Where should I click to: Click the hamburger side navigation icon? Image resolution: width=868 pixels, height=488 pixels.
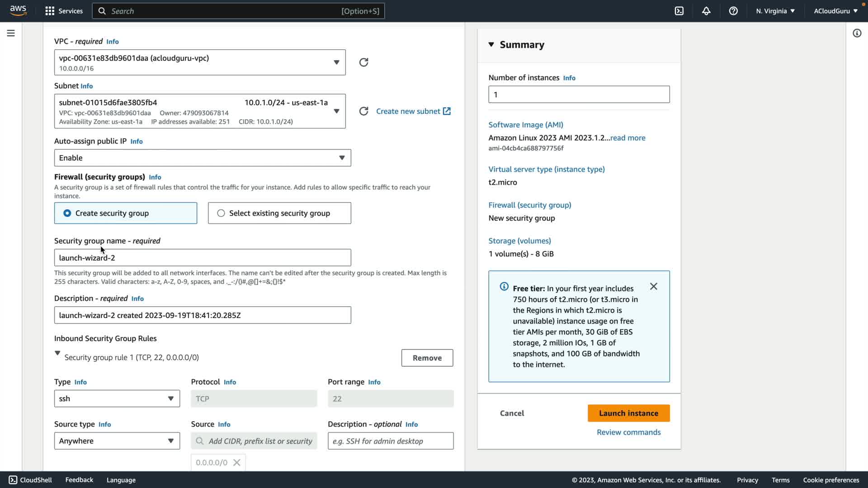point(11,33)
